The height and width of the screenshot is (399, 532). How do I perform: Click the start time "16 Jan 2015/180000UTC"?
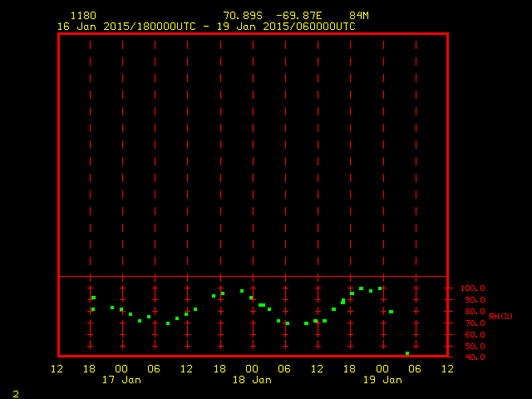pos(126,27)
